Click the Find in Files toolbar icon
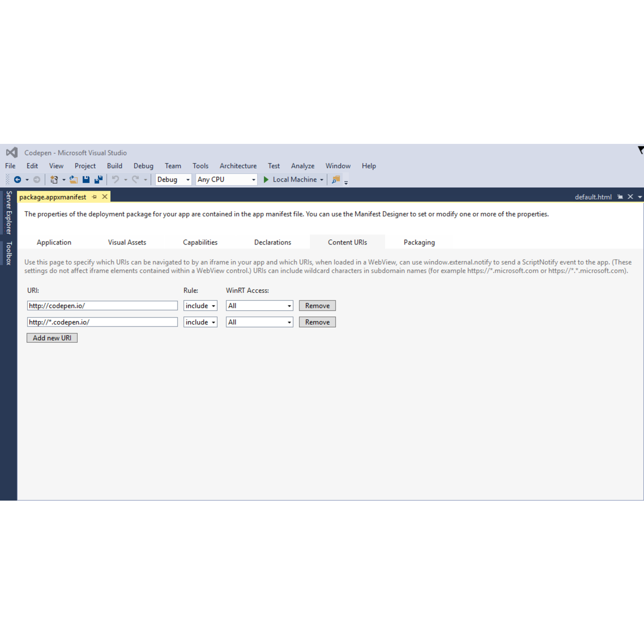The width and height of the screenshot is (644, 644). (336, 180)
